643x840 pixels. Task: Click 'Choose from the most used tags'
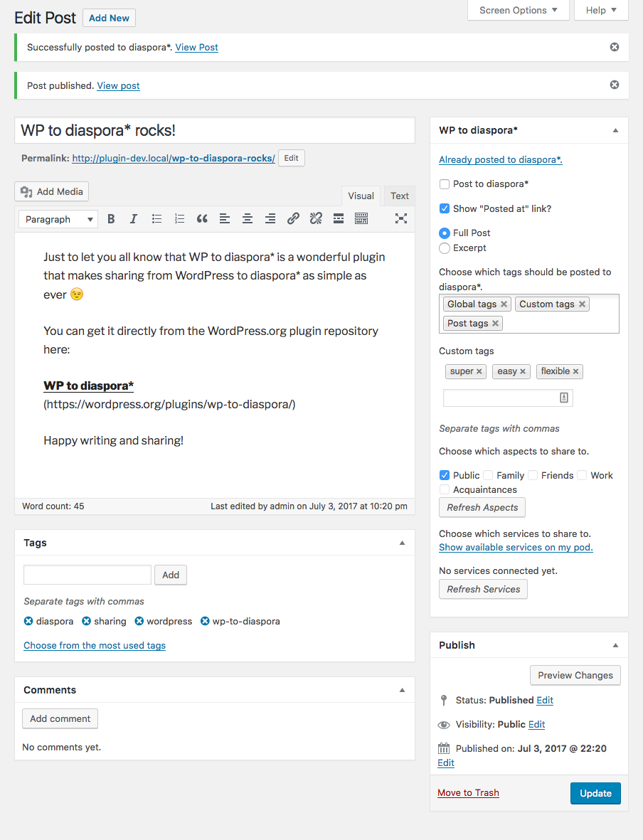click(95, 646)
